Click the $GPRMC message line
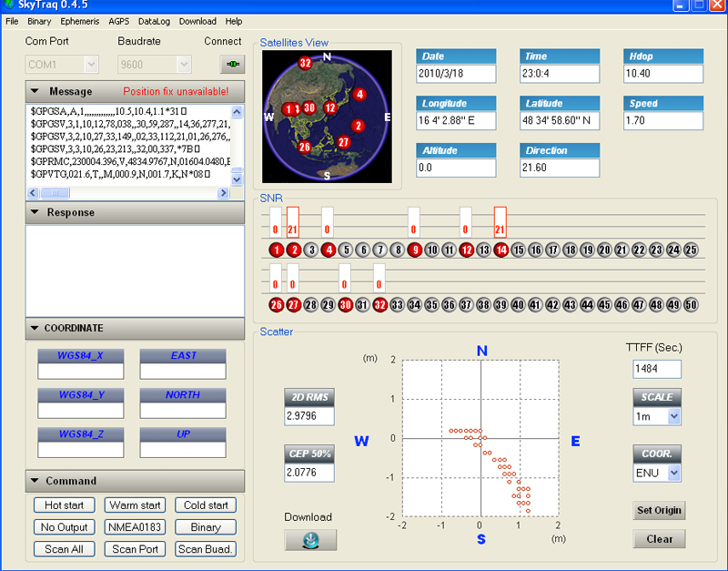The width and height of the screenshot is (728, 571). pyautogui.click(x=130, y=161)
